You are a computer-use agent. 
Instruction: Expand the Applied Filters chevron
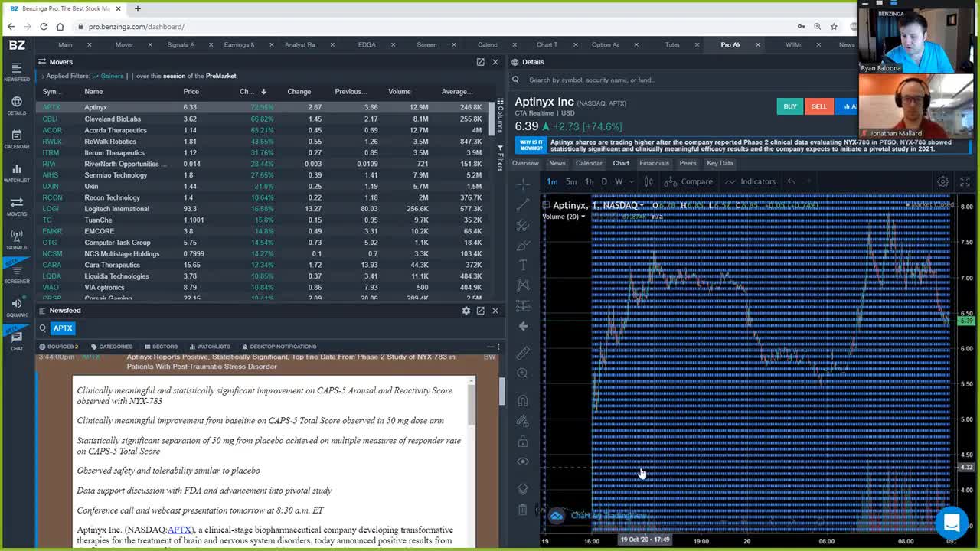tap(43, 76)
